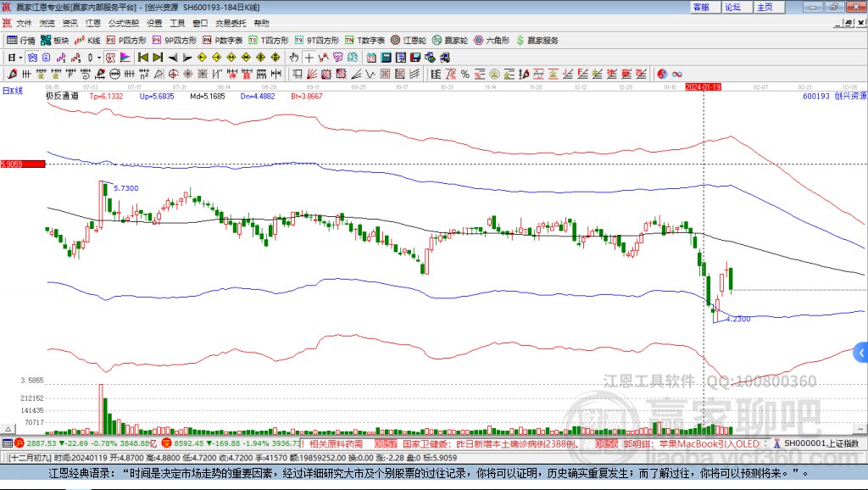Open 赢家服务 with dollar icon
Screen dimensions: 868x490
(537, 41)
